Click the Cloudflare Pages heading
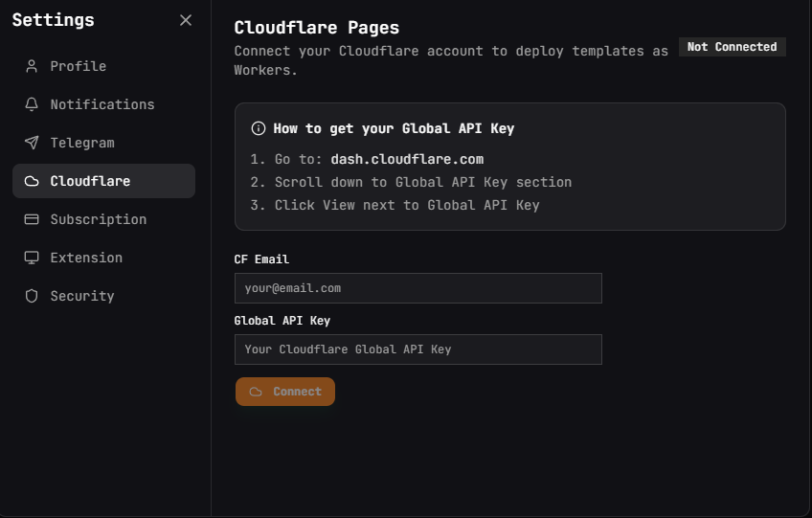812x518 pixels. (316, 28)
